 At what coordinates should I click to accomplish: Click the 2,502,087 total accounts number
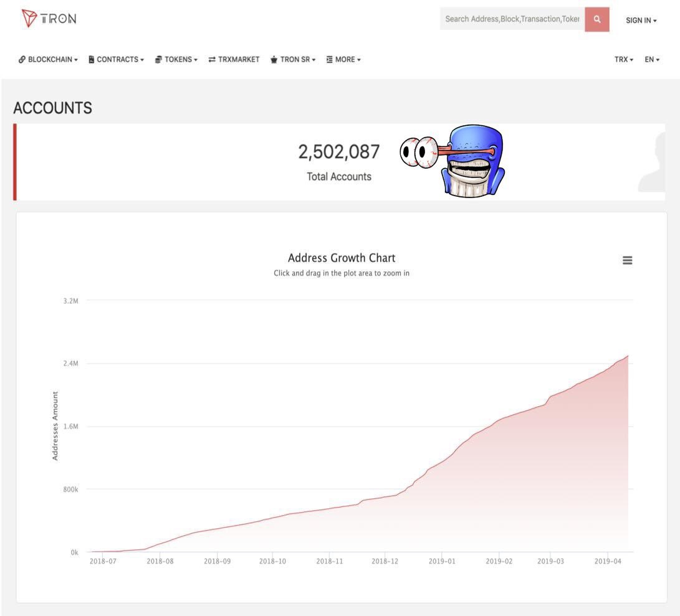[x=338, y=152]
